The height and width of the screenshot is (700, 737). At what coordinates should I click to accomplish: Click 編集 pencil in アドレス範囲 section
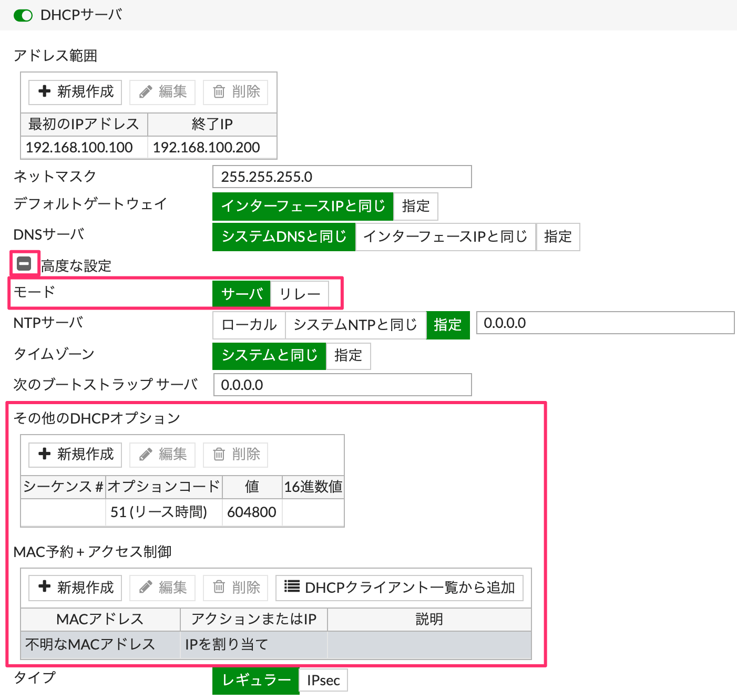162,92
